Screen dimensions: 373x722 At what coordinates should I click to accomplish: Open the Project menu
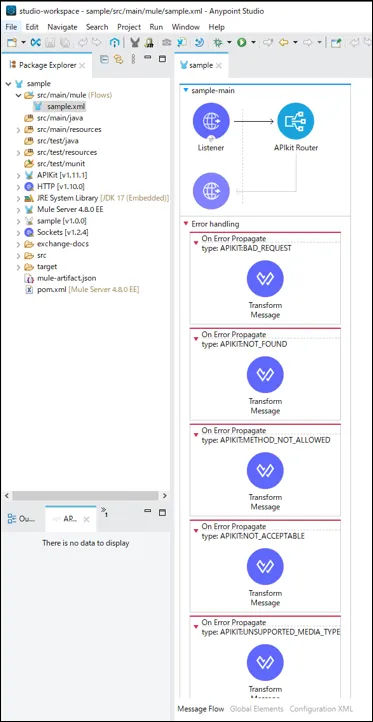[129, 27]
